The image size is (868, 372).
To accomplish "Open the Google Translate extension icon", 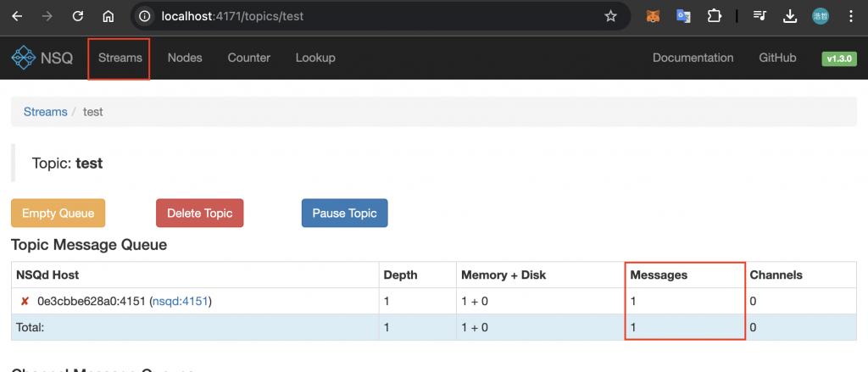I will [x=683, y=16].
